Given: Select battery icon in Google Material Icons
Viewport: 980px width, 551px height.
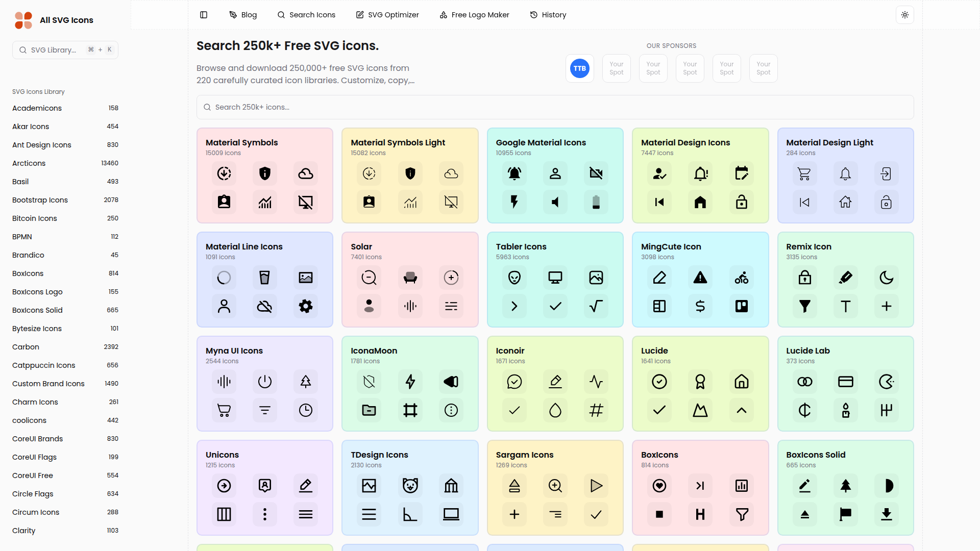Looking at the screenshot, I should [x=596, y=202].
